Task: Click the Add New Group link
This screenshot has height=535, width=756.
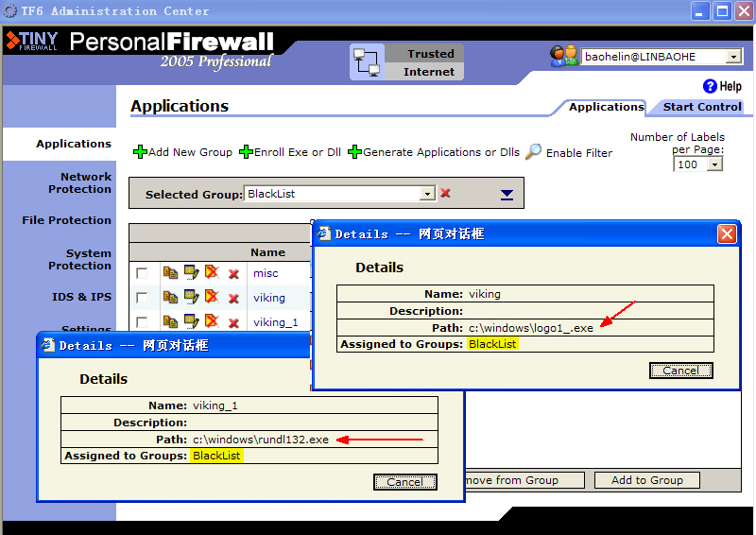Action: pyautogui.click(x=191, y=152)
